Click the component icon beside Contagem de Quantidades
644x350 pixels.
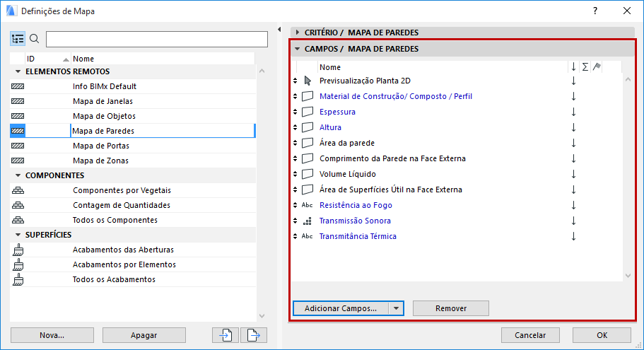click(18, 205)
